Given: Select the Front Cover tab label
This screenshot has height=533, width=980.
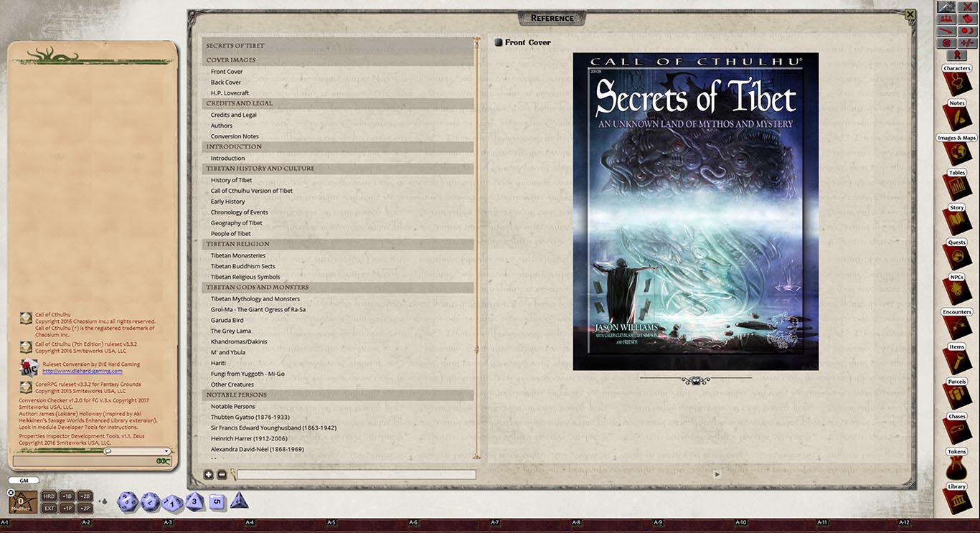Looking at the screenshot, I should 527,42.
